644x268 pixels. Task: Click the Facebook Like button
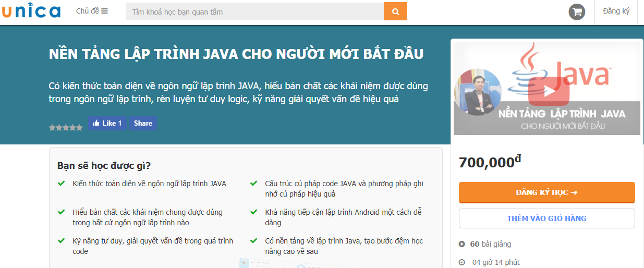tap(107, 123)
